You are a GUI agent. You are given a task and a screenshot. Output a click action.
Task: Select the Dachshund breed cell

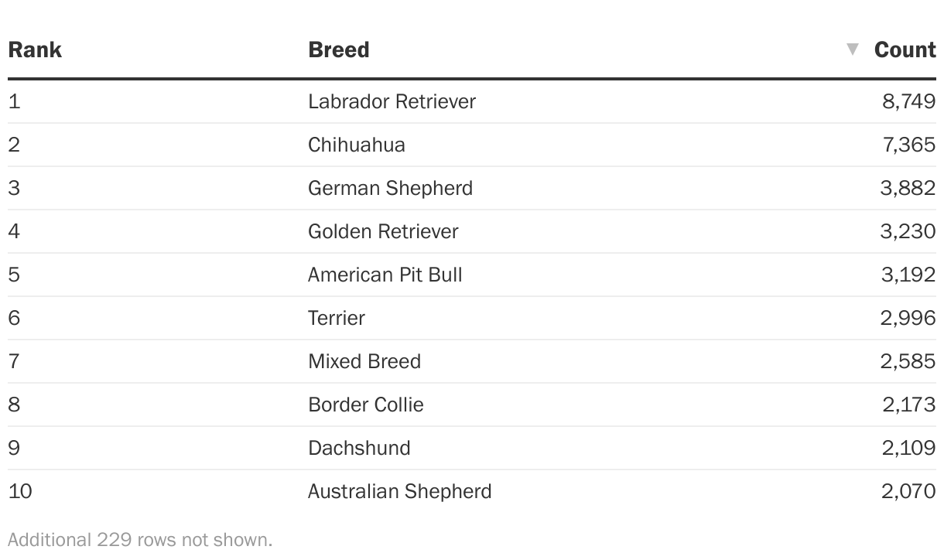point(359,448)
